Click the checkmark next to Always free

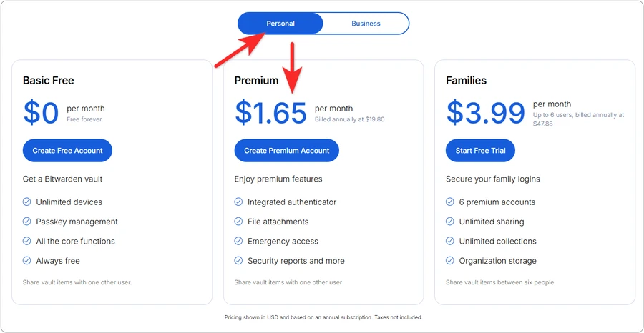tap(27, 261)
